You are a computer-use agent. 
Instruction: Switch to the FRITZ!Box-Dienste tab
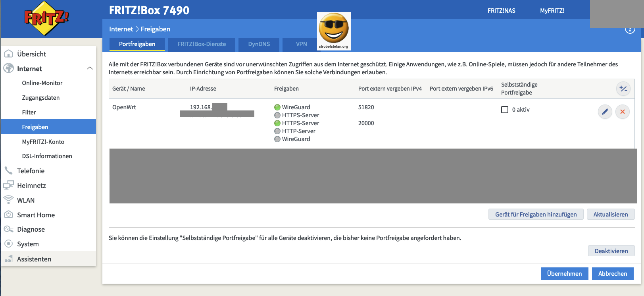point(202,44)
